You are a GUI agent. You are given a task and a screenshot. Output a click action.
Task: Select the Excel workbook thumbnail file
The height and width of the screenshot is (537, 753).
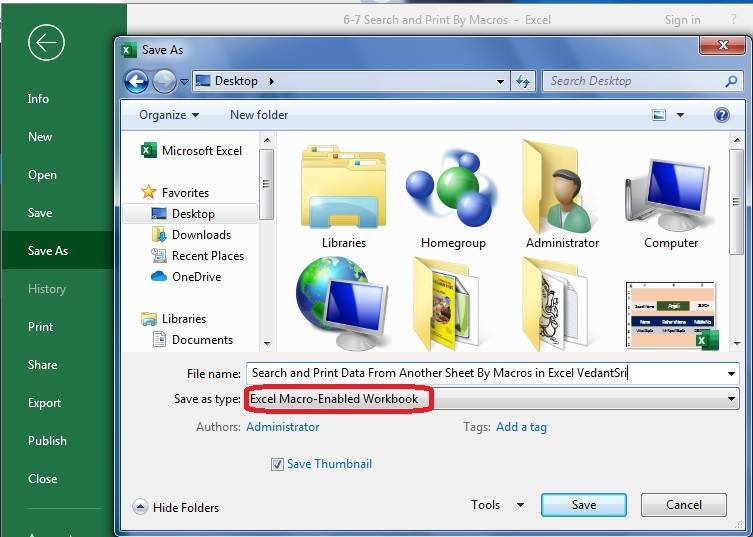pyautogui.click(x=672, y=315)
